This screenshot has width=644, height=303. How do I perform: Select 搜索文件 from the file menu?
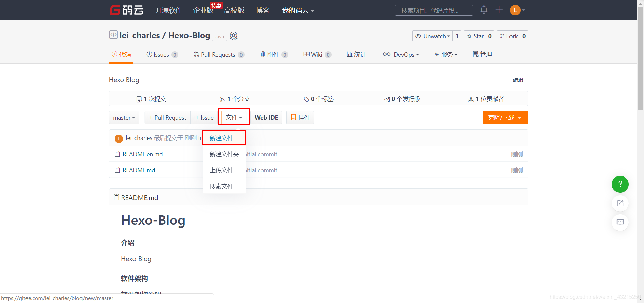pyautogui.click(x=224, y=186)
